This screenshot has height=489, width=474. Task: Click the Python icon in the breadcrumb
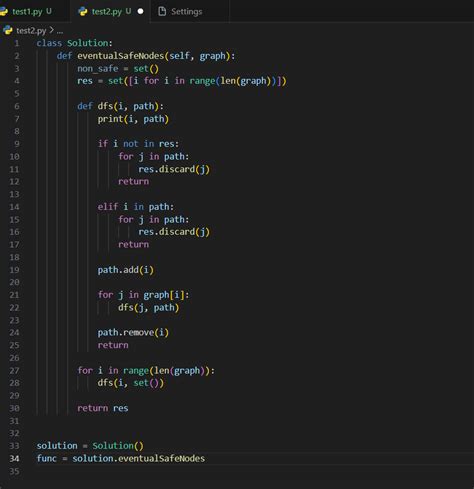8,30
